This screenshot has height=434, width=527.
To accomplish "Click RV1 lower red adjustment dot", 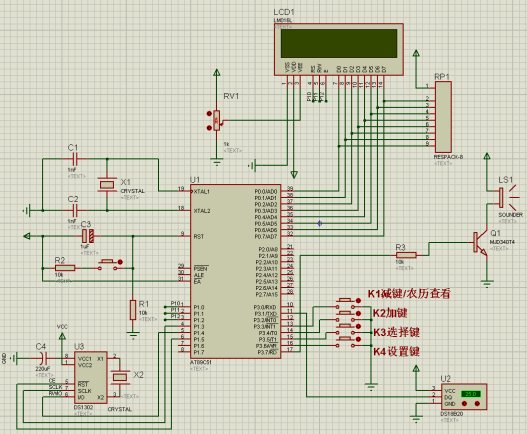I will click(209, 128).
